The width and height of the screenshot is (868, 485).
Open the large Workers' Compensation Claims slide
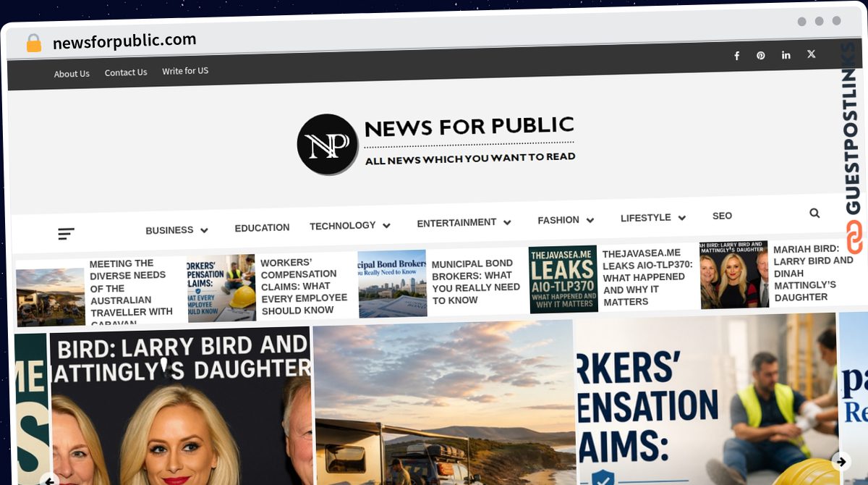(707, 400)
